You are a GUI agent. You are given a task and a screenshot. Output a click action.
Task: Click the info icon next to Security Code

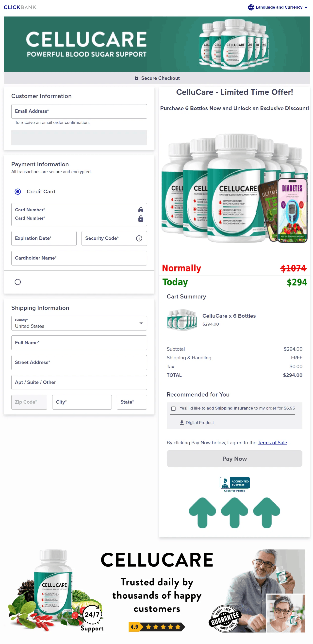pyautogui.click(x=139, y=238)
